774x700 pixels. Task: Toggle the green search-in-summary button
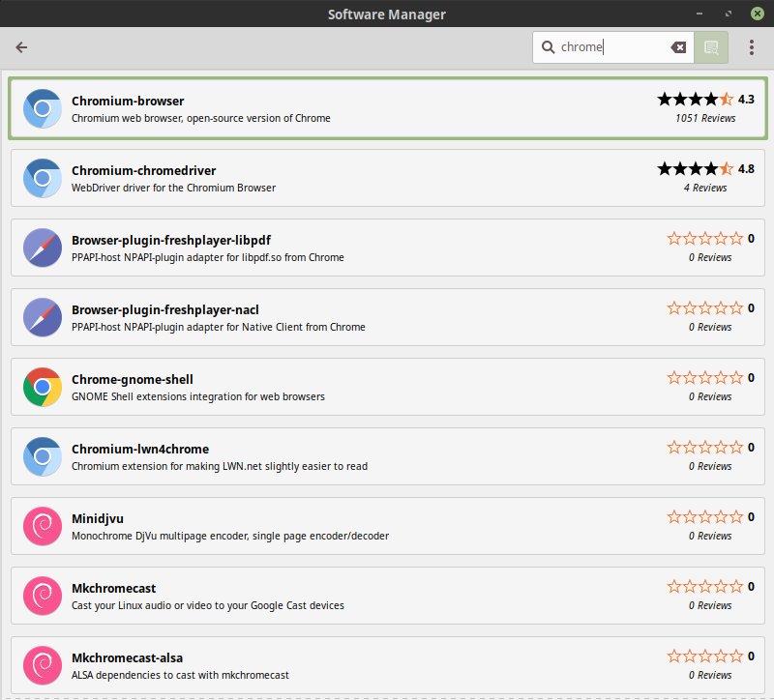click(x=710, y=46)
